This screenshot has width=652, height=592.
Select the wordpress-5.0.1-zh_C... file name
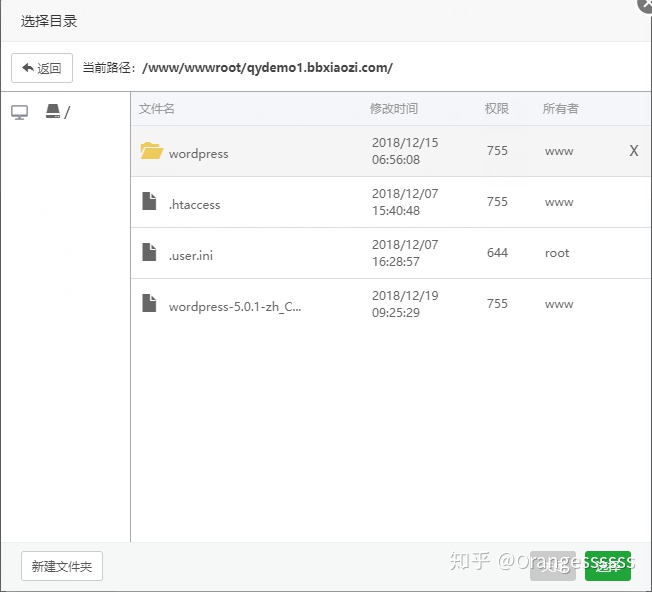click(235, 307)
